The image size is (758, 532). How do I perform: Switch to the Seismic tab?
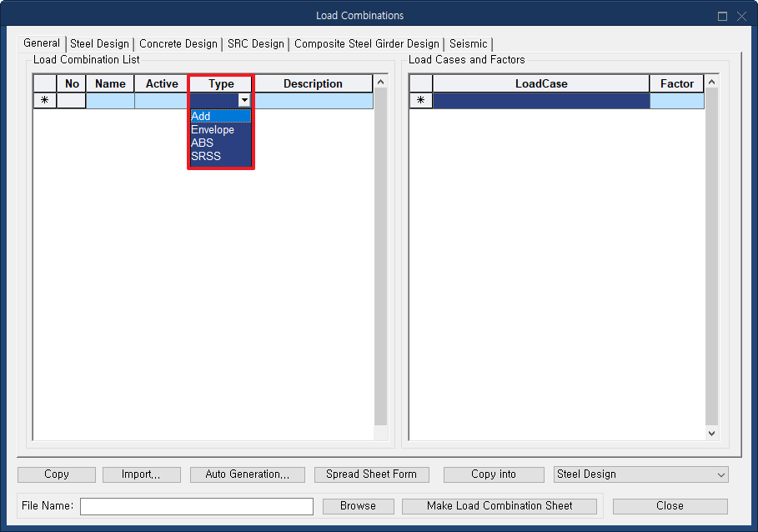click(x=468, y=43)
